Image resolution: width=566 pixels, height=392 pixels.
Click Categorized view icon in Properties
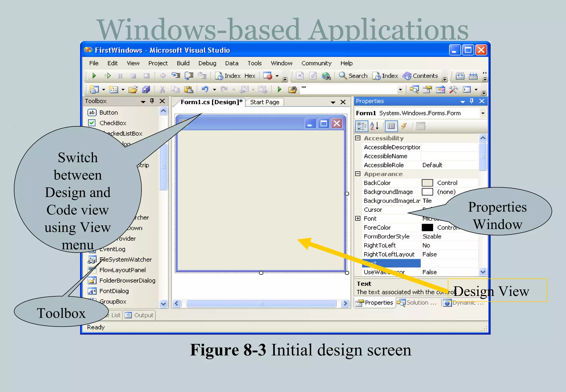tap(361, 126)
